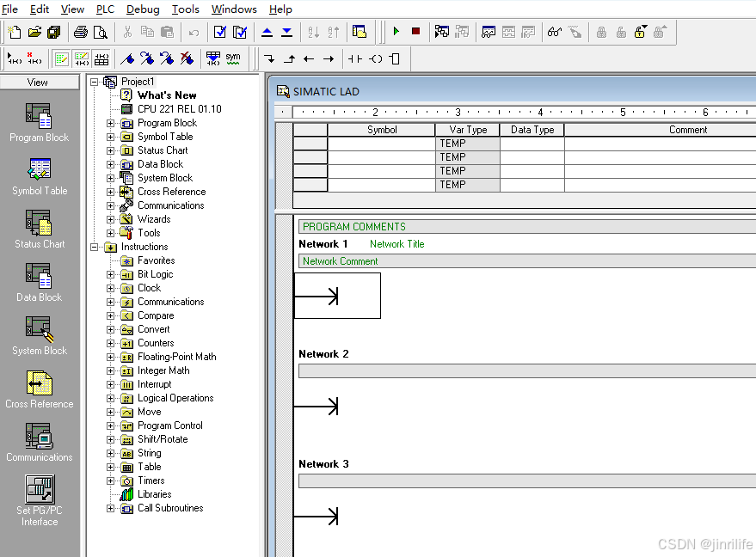Expand the Wizards tree node
Viewport: 756px width, 557px height.
(x=110, y=219)
